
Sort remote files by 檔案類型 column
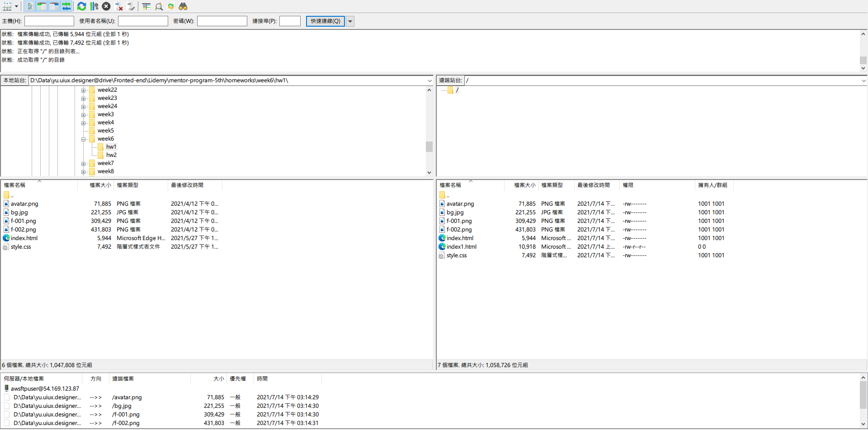click(557, 185)
